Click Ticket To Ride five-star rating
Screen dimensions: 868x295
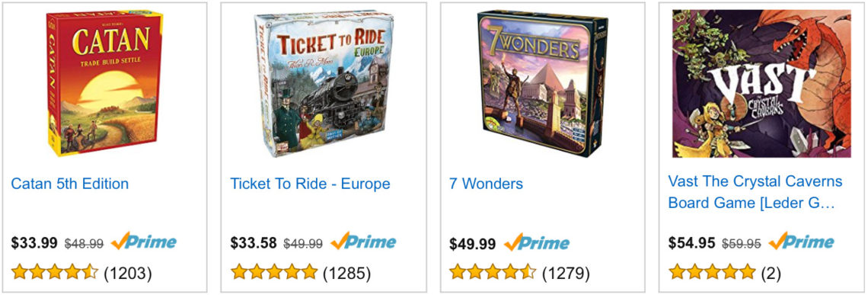274,272
